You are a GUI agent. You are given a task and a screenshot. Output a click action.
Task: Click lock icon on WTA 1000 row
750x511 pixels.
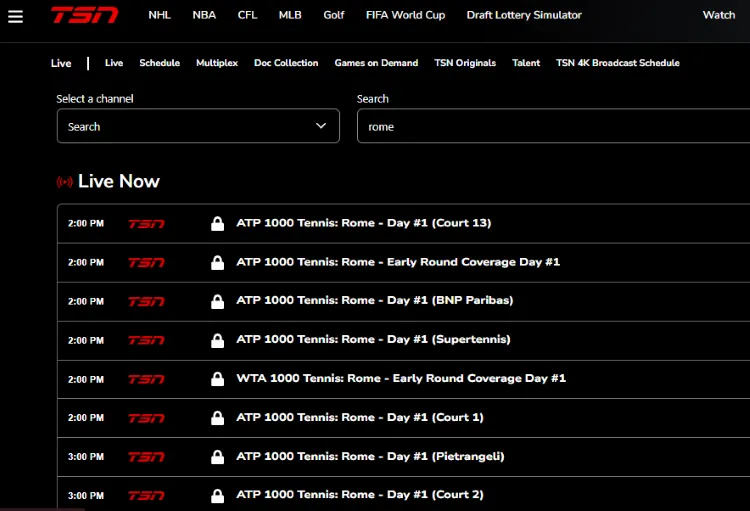click(218, 379)
